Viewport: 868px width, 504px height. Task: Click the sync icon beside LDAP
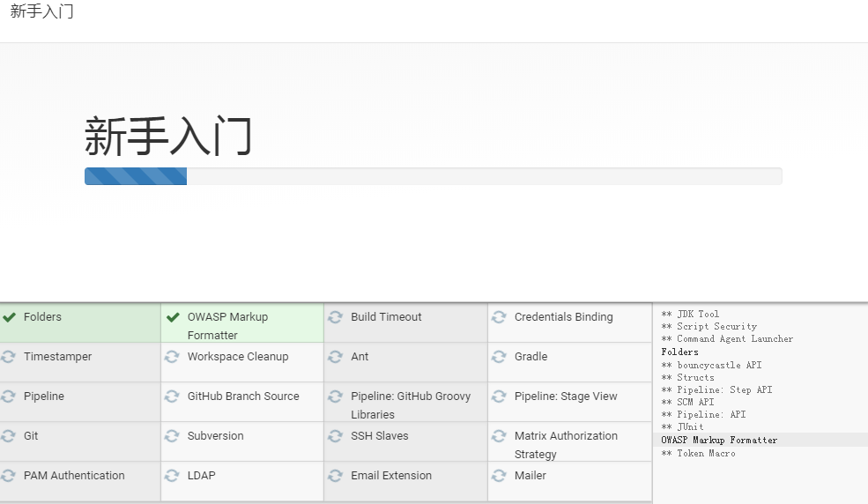pyautogui.click(x=172, y=476)
